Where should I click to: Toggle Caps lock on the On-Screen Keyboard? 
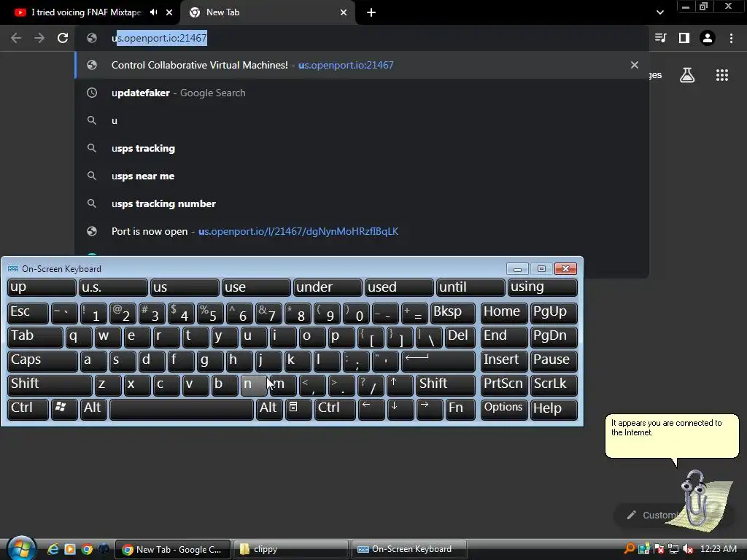42,361
